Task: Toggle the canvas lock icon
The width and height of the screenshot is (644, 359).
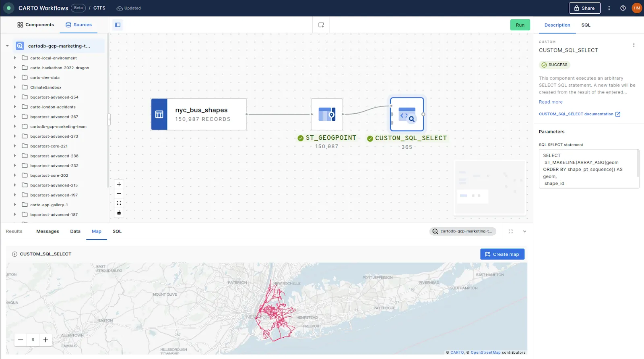Action: [x=119, y=213]
